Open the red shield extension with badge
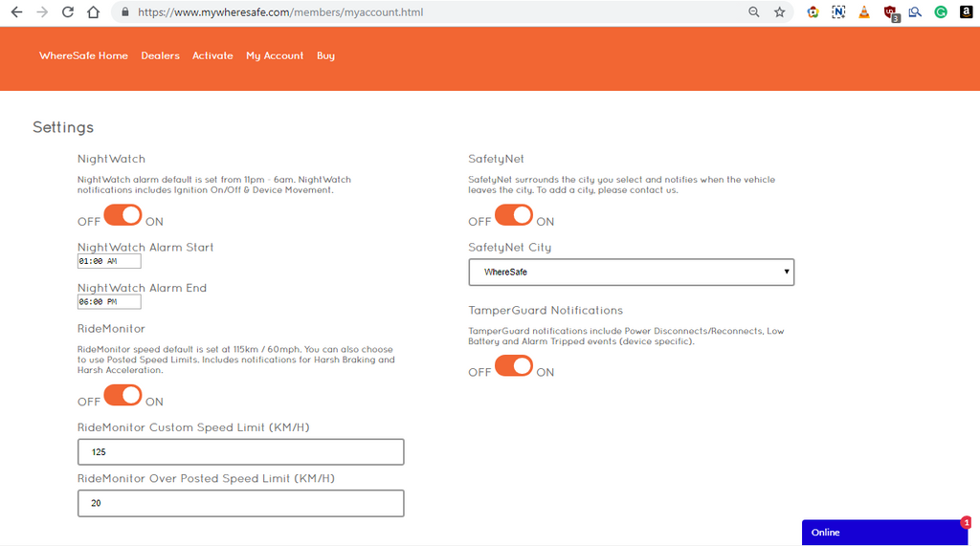Viewport: 980px width, 546px height. [x=891, y=13]
